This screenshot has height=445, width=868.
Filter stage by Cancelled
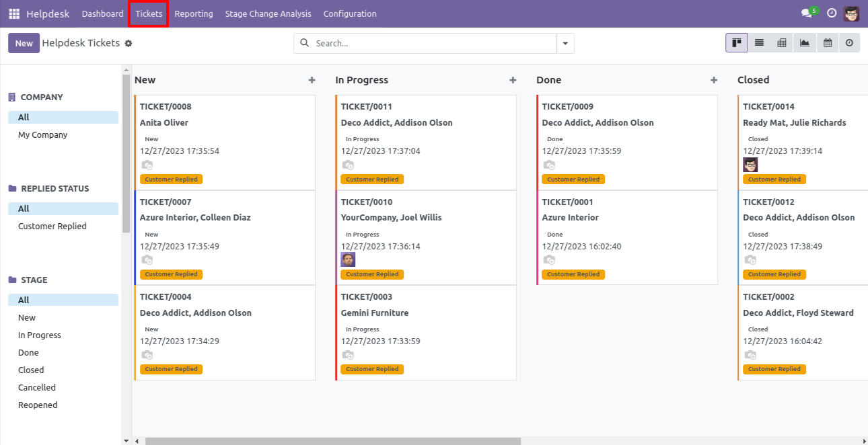point(63,388)
